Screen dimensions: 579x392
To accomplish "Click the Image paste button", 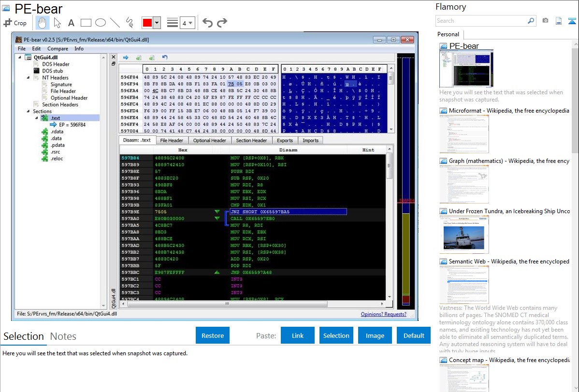I will [375, 335].
